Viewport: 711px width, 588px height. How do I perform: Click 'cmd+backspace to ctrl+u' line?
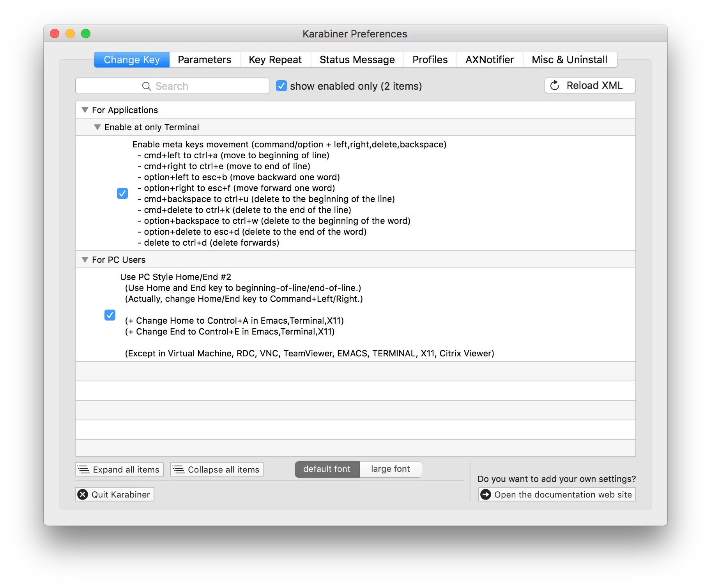tap(266, 199)
